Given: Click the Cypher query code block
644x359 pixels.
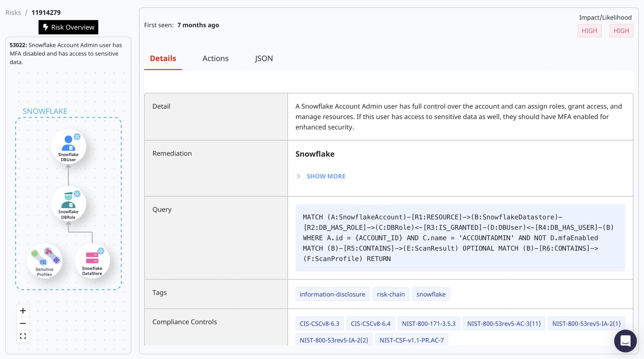Looking at the screenshot, I should click(x=460, y=238).
